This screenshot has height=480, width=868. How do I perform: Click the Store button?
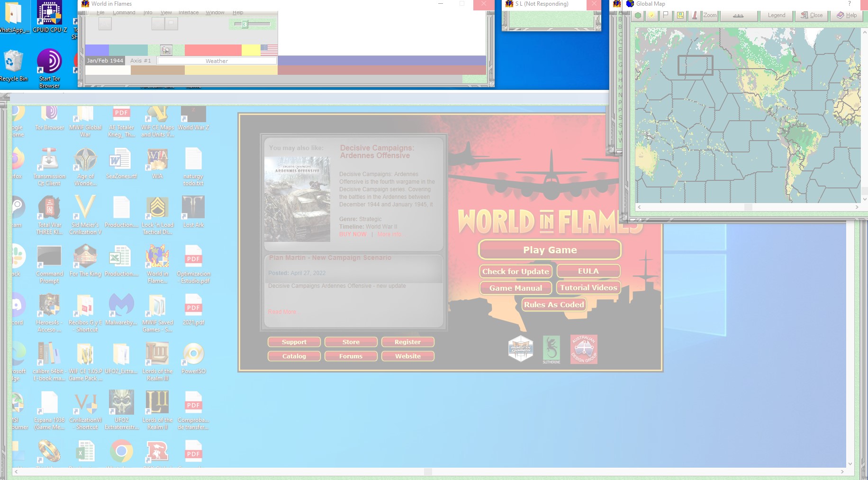(351, 342)
